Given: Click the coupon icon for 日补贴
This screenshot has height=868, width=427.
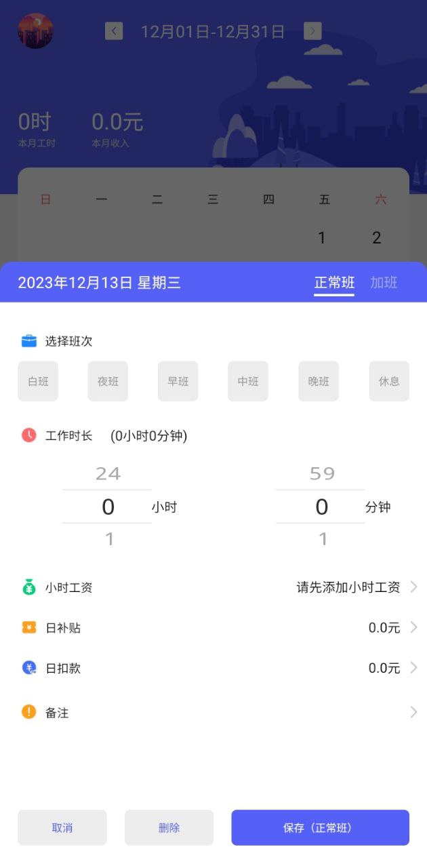Looking at the screenshot, I should (x=28, y=627).
